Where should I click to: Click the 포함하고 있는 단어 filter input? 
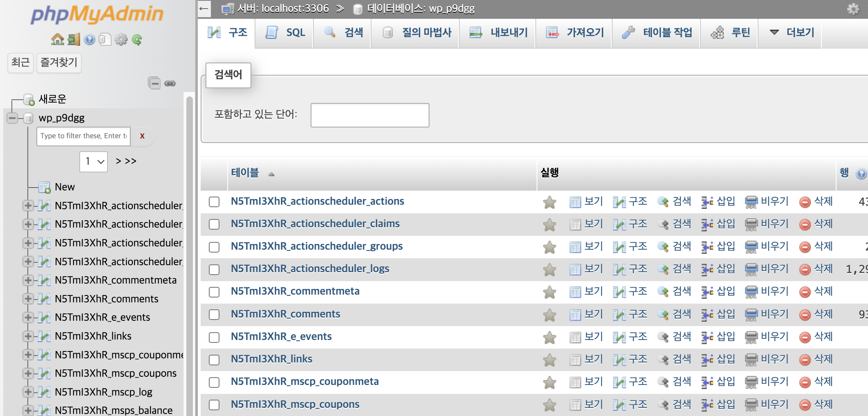click(x=369, y=115)
